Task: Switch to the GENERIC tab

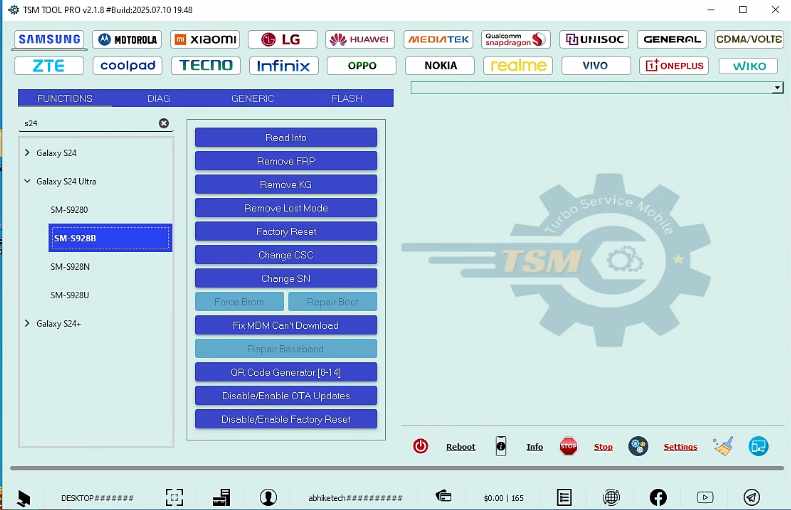Action: 252,98
